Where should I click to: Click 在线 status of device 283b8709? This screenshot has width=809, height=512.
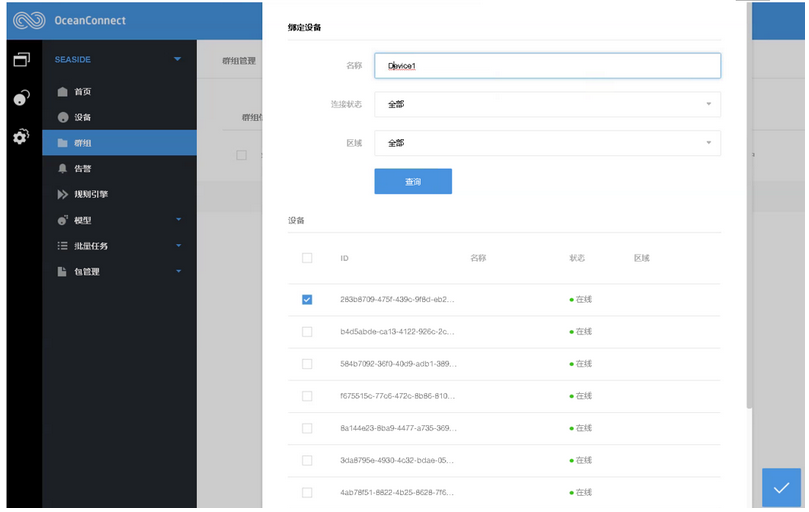pos(580,299)
